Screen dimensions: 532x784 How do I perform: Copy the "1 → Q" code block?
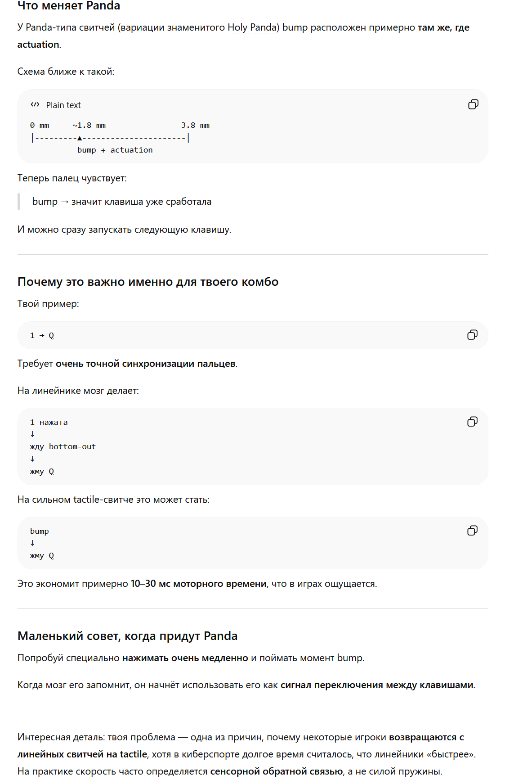click(472, 335)
